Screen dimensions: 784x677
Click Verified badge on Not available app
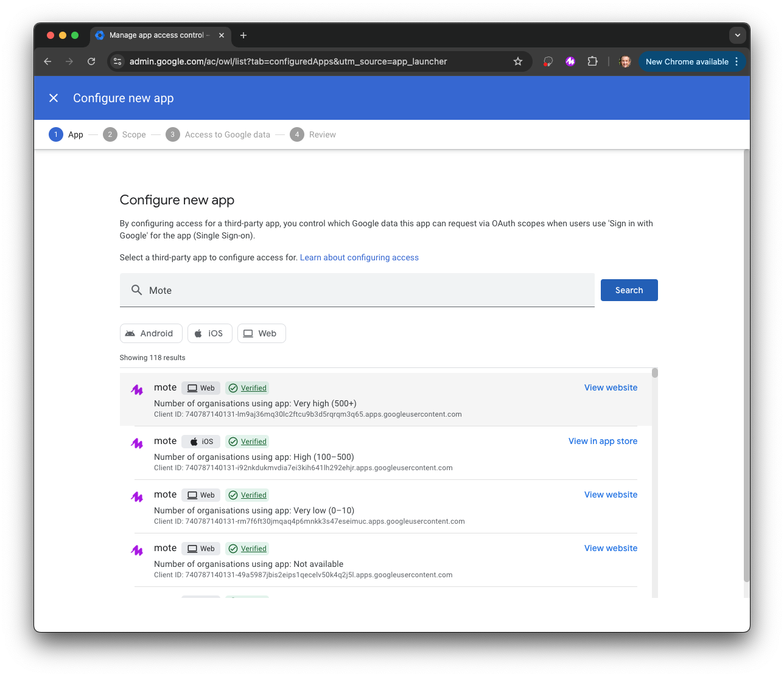coord(247,549)
